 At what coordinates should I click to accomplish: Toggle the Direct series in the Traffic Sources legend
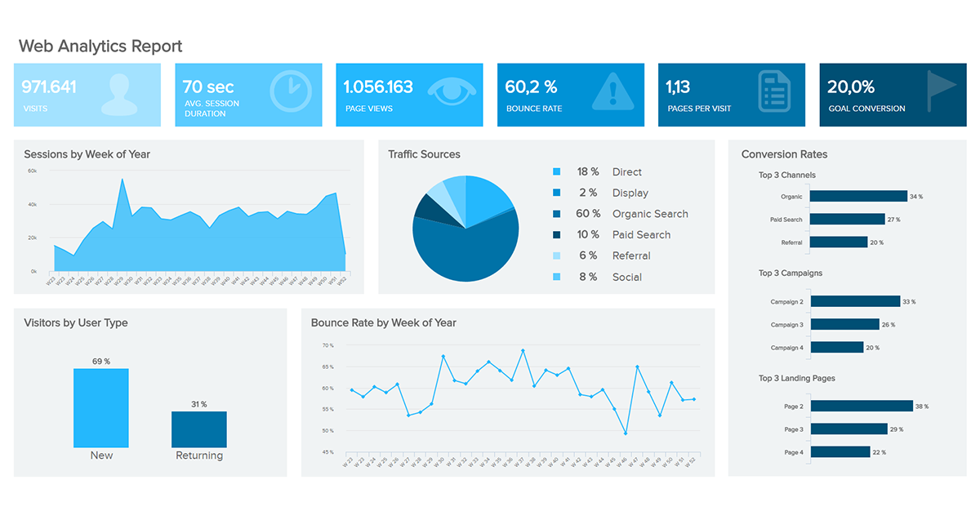[627, 171]
